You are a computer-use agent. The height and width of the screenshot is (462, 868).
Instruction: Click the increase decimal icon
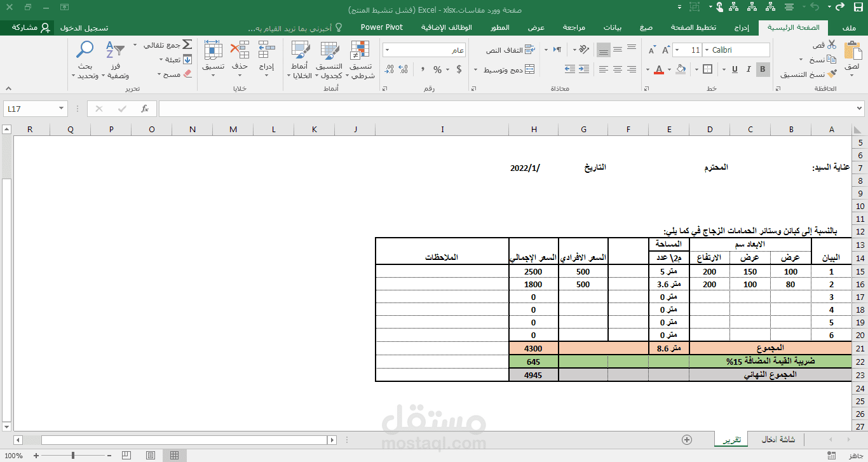pos(403,69)
